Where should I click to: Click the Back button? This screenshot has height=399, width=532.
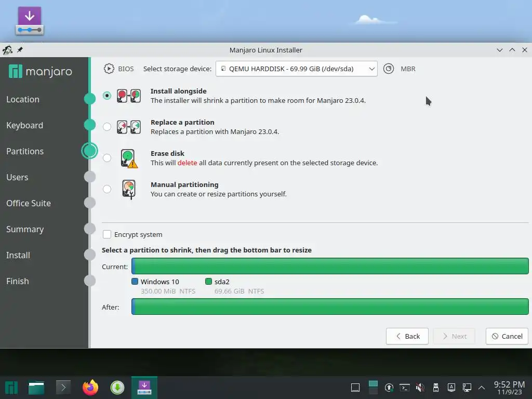(407, 336)
